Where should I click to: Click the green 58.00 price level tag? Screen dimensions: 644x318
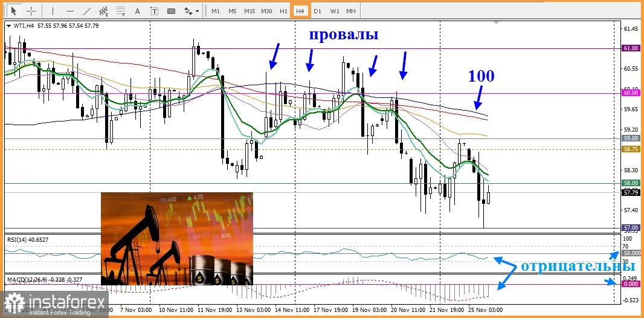pos(631,183)
